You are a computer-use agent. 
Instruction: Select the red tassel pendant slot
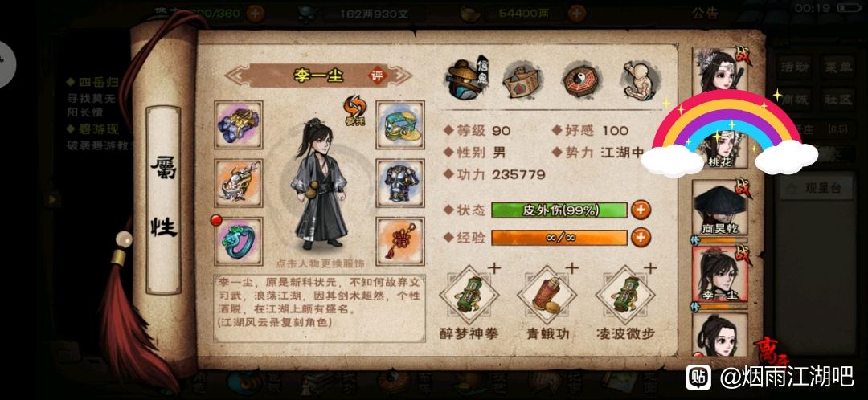tap(399, 241)
